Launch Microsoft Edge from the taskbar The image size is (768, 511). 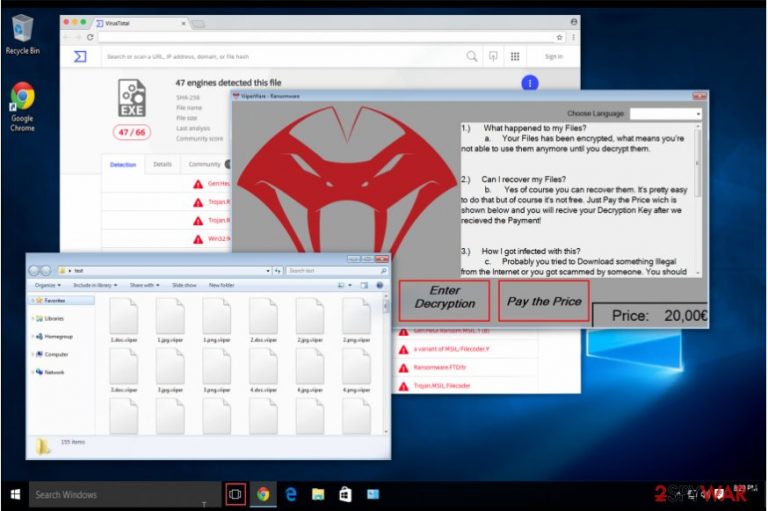(291, 494)
